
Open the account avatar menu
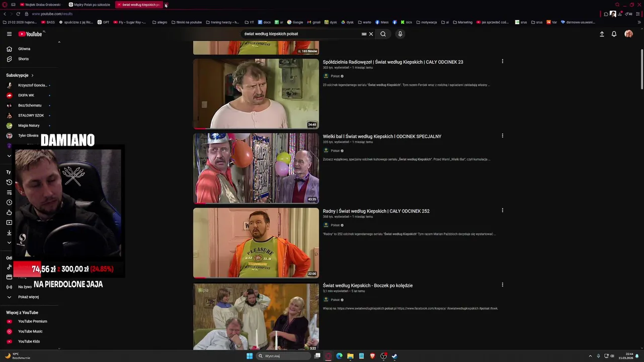[x=628, y=34]
